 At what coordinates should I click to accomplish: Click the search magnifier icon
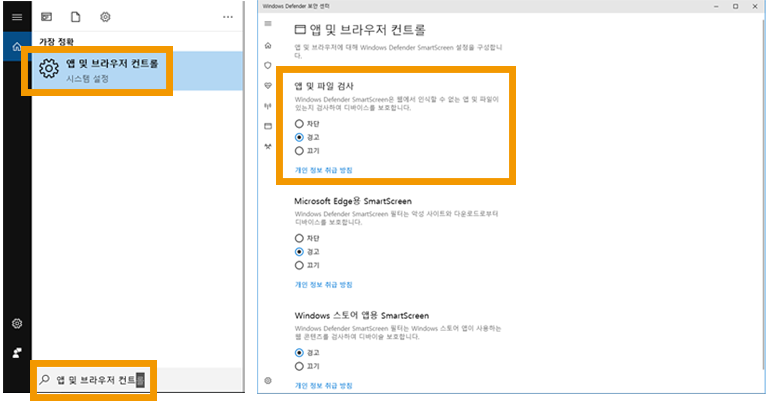pyautogui.click(x=45, y=379)
